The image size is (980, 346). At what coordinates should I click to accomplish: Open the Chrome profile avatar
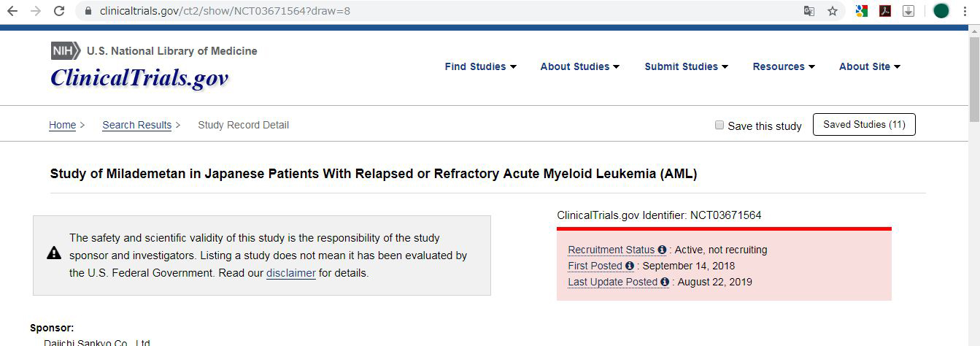tap(941, 11)
